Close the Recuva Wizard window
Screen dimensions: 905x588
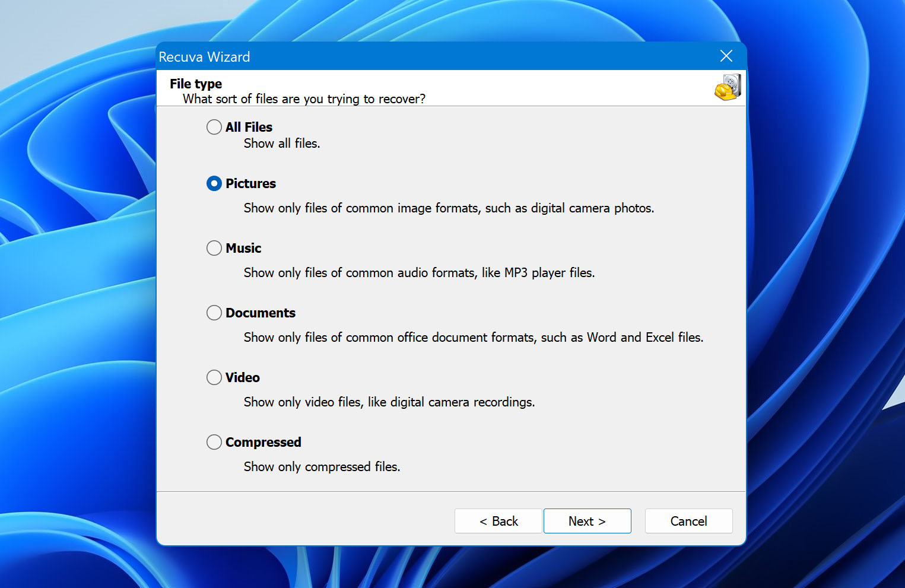tap(726, 56)
